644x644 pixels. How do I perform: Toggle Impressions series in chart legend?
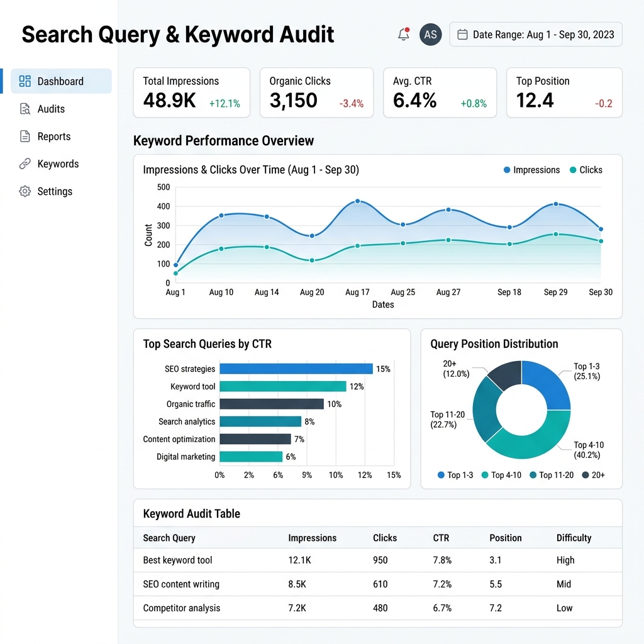click(531, 170)
